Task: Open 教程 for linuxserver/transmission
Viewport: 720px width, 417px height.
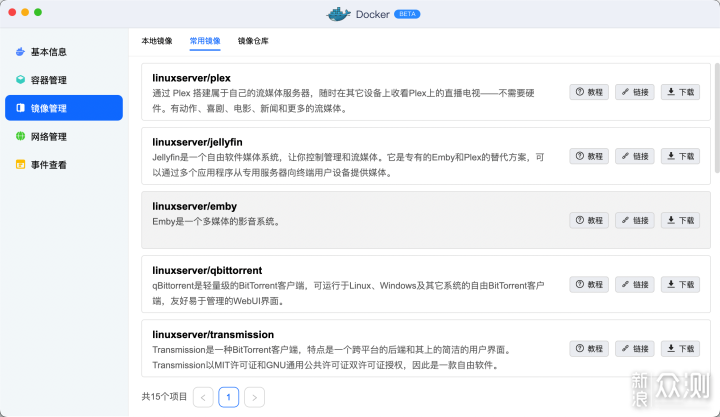Action: (x=589, y=349)
